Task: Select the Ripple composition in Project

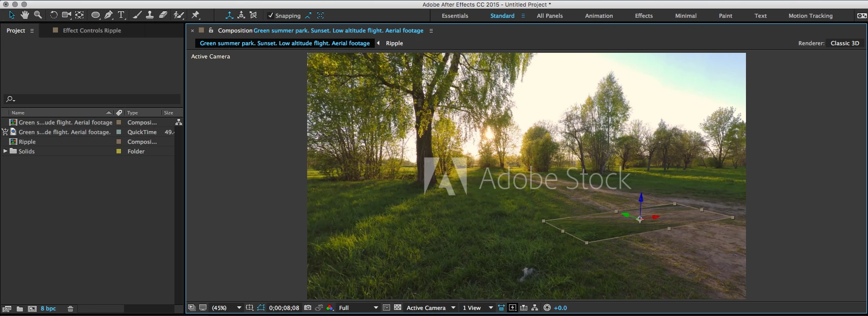Action: pos(27,142)
